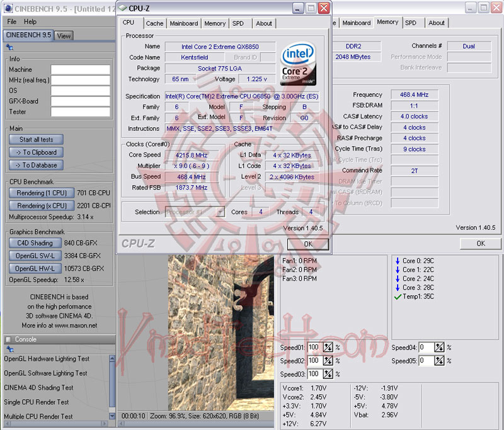This screenshot has width=504, height=430.
Task: Run the OpenGL SW-L benchmark
Action: point(35,256)
